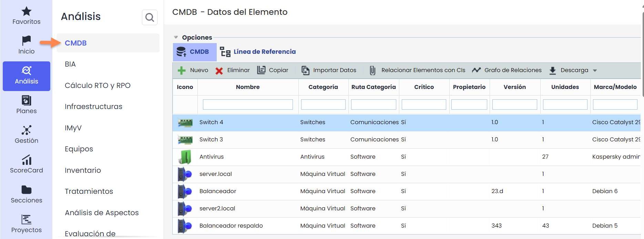Open BIA in the Análisis menu
644x239 pixels.
70,64
